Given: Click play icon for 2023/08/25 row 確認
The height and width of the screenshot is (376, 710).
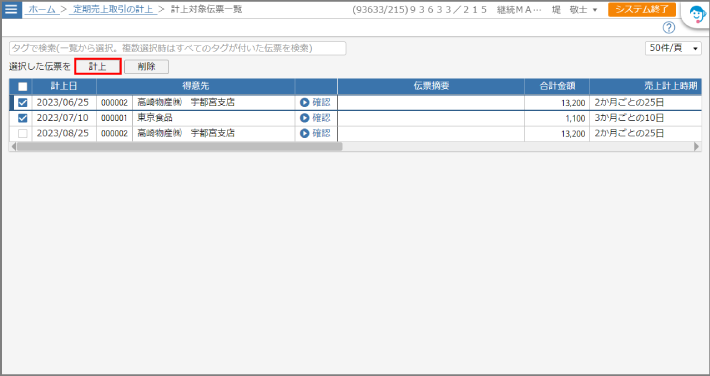Looking at the screenshot, I should tap(304, 134).
